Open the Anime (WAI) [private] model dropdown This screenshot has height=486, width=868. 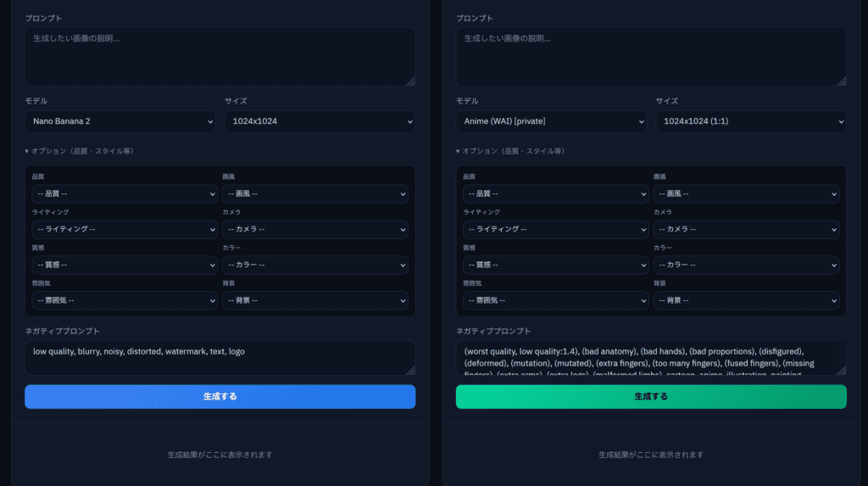point(551,121)
